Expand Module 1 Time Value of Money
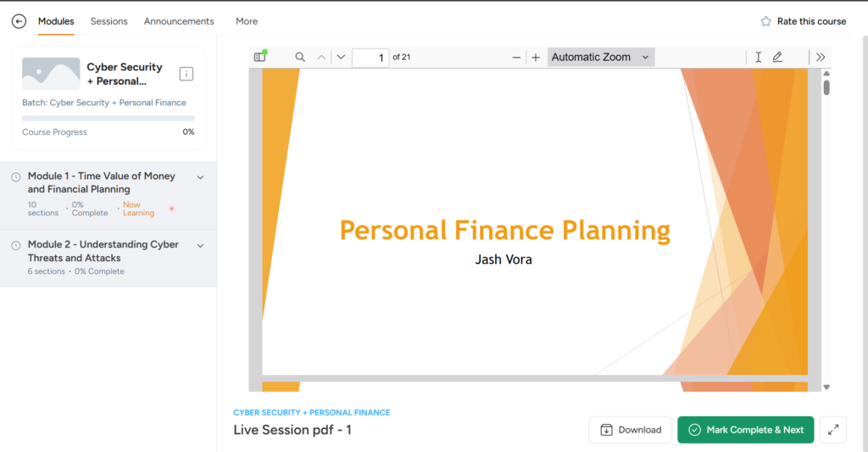The width and height of the screenshot is (868, 452). click(x=200, y=177)
